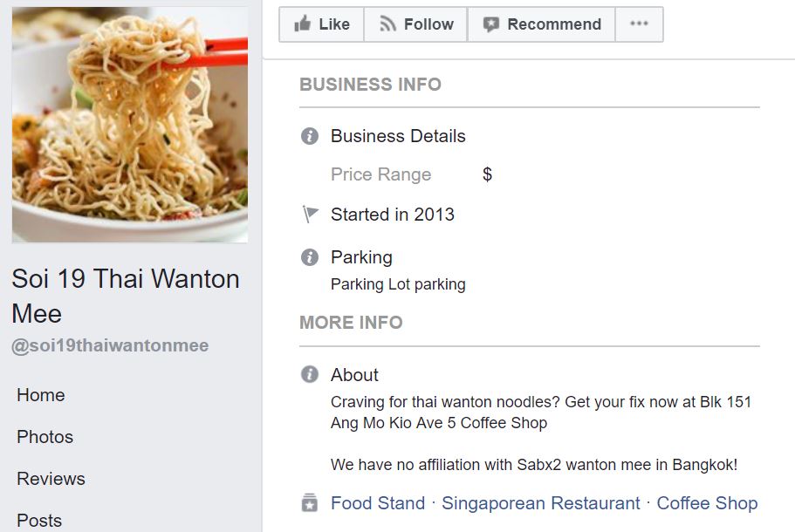Follow the Singaporean Restaurant category link

pos(541,503)
